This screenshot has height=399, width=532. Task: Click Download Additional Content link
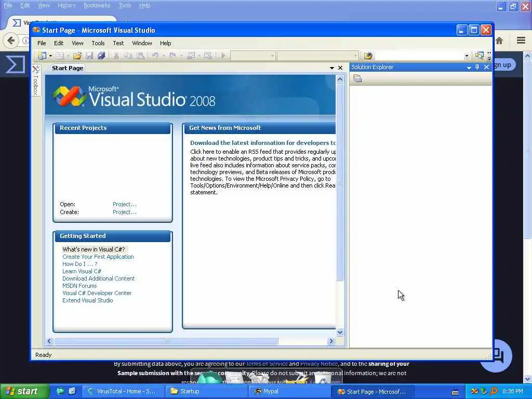[98, 278]
